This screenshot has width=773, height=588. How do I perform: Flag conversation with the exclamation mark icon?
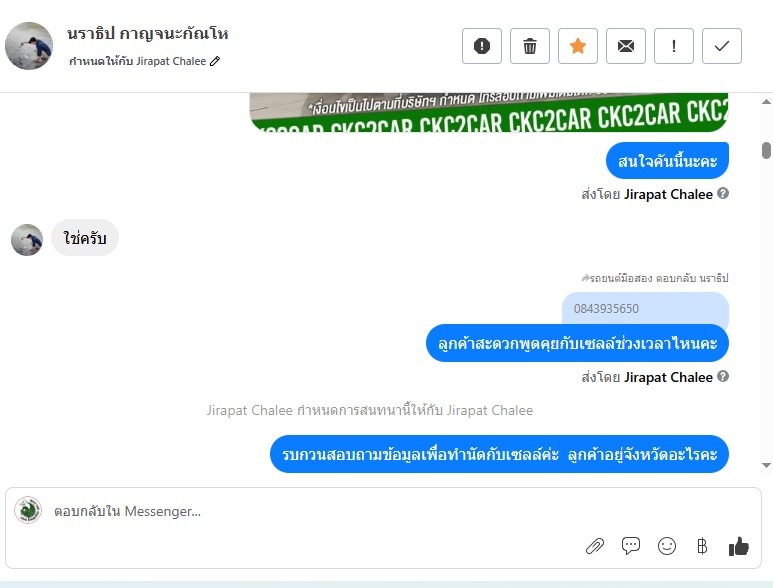[x=674, y=46]
